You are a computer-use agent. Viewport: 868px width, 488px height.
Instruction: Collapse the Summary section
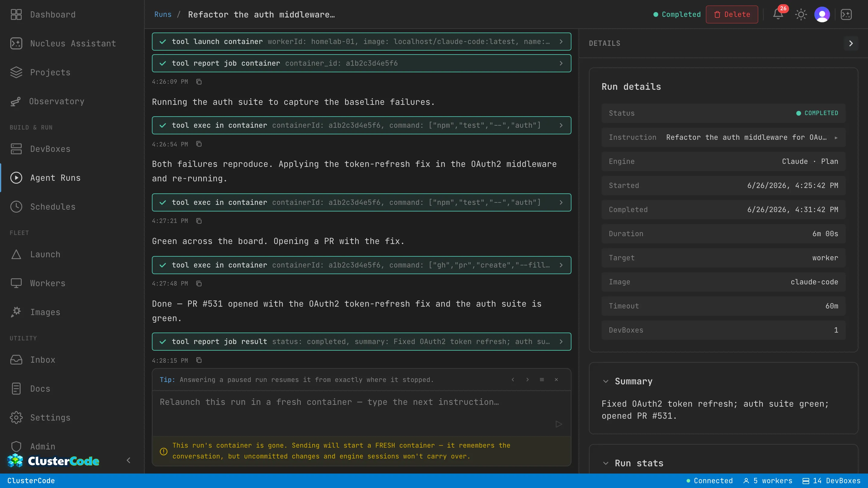(x=605, y=381)
